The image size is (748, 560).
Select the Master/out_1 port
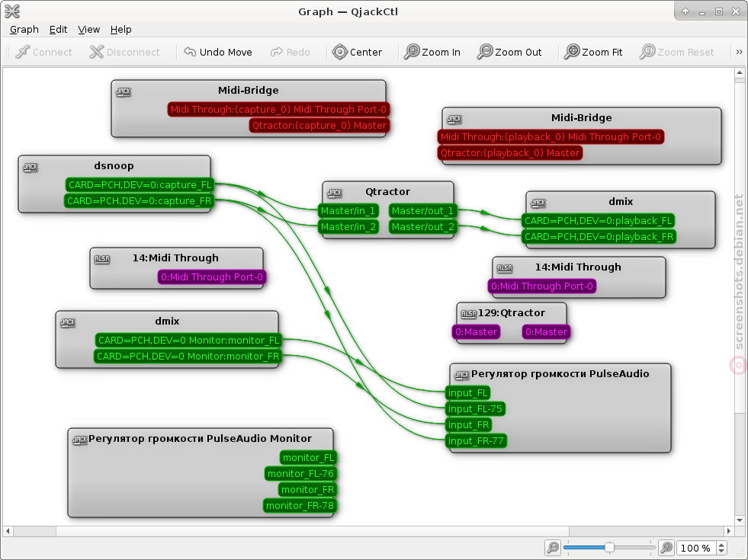tap(423, 210)
